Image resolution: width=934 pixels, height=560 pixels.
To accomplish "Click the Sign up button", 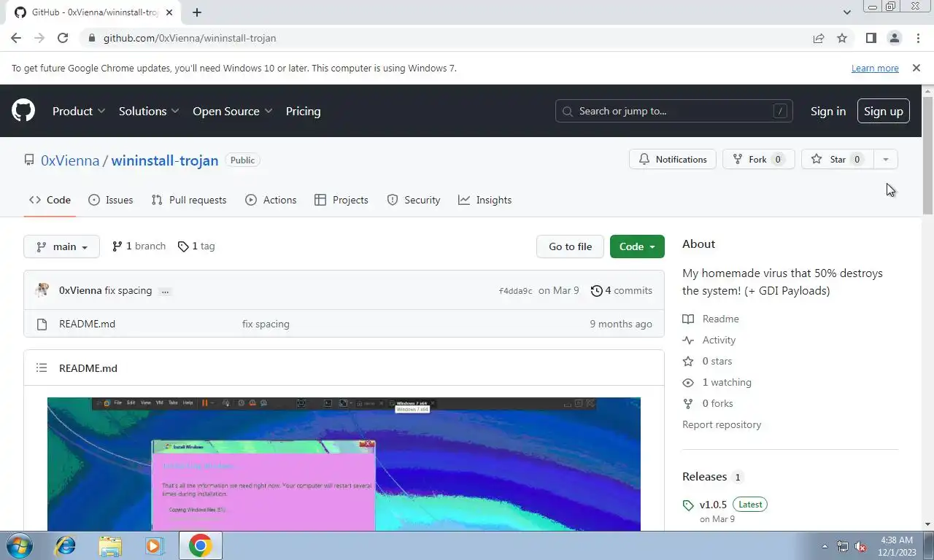I will click(883, 111).
